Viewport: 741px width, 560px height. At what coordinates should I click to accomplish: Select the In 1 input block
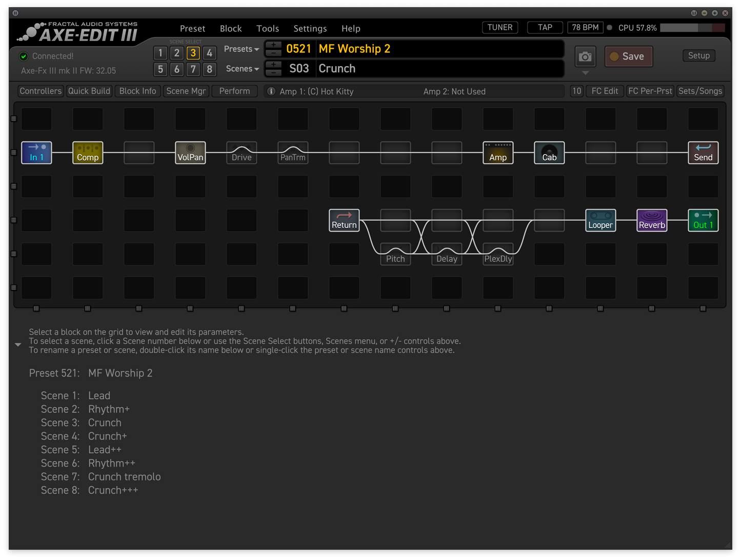coord(36,153)
